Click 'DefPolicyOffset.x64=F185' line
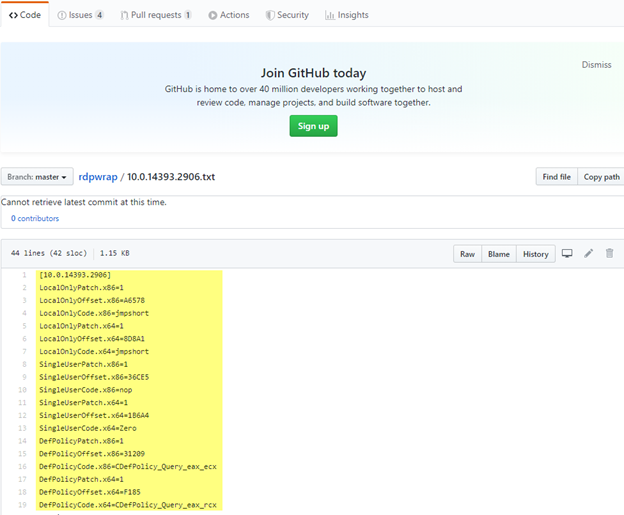Screen dimensions: 624x515 click(x=90, y=492)
